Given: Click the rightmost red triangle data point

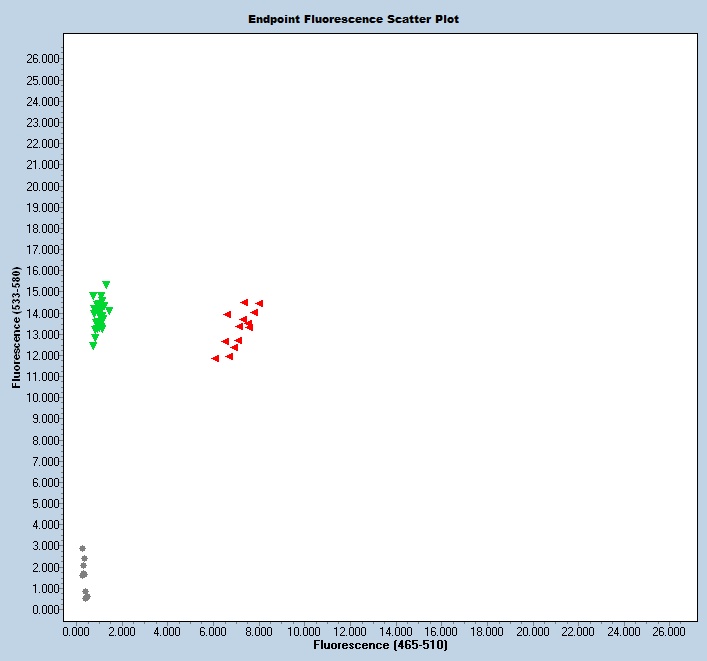Looking at the screenshot, I should point(259,303).
